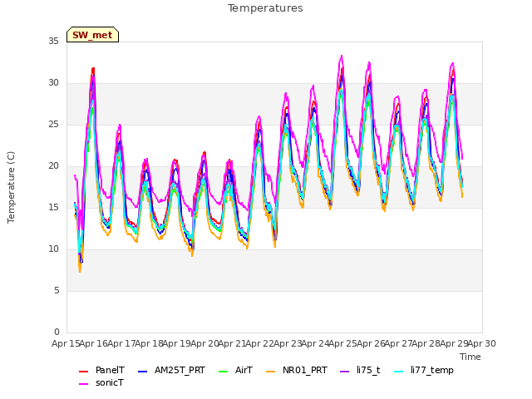Click the Time x-axis label
The width and height of the screenshot is (532, 399).
click(x=470, y=357)
